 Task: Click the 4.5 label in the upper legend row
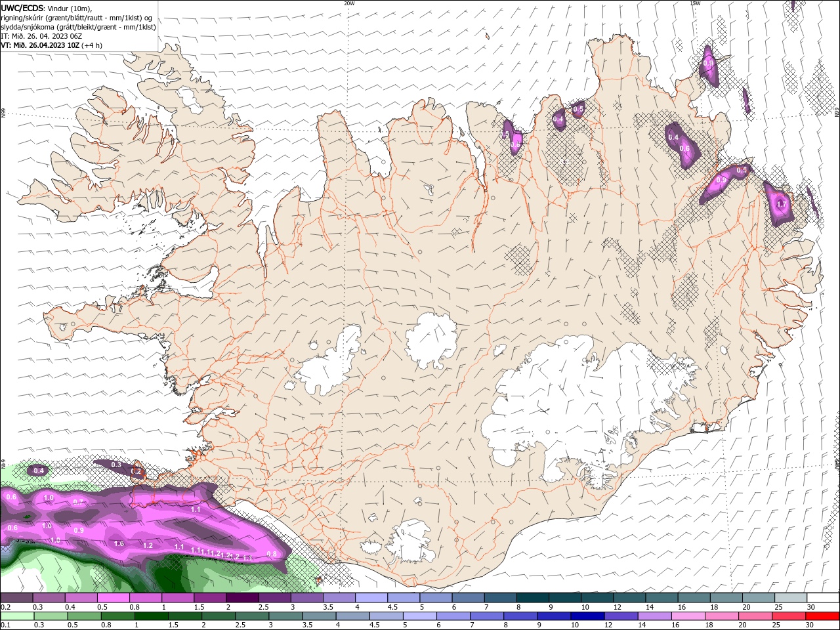pos(392,608)
